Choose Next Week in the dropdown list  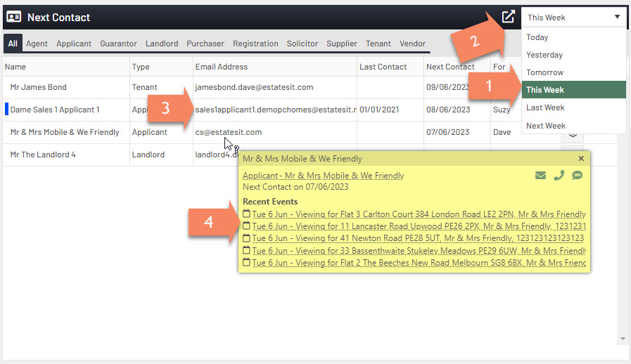546,126
